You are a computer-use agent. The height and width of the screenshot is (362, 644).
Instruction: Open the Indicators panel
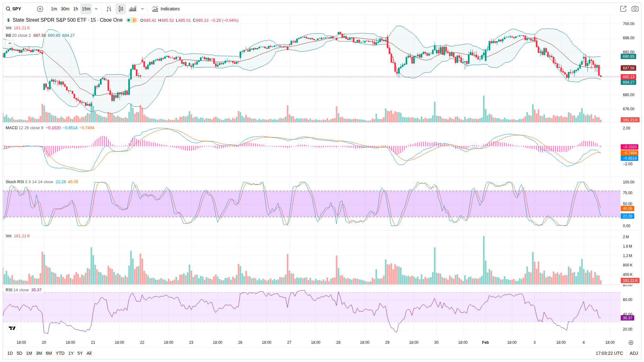click(166, 9)
